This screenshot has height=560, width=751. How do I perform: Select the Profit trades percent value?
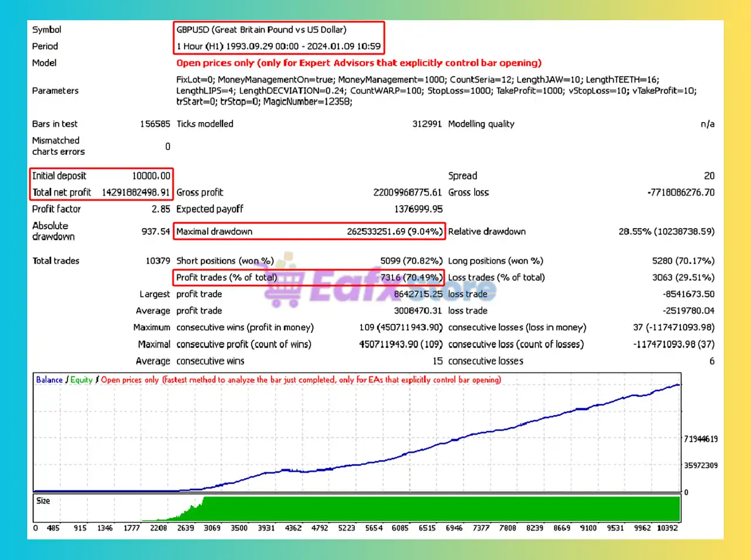tap(411, 277)
